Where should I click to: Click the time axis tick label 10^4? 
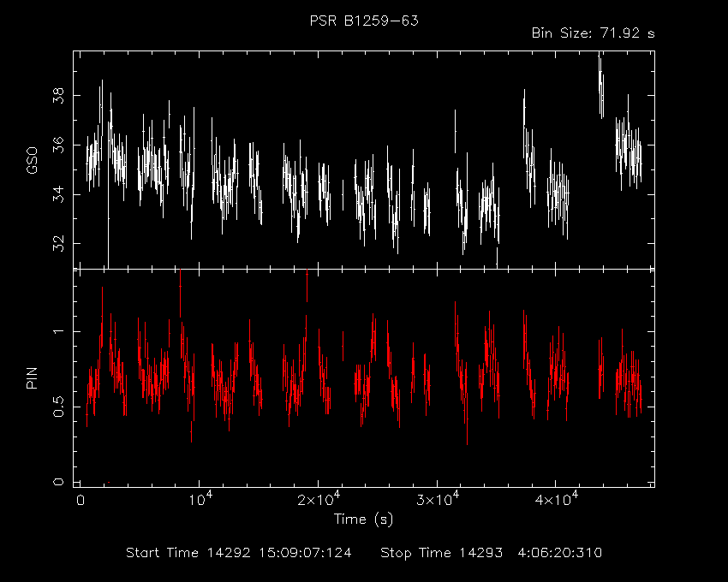[200, 499]
